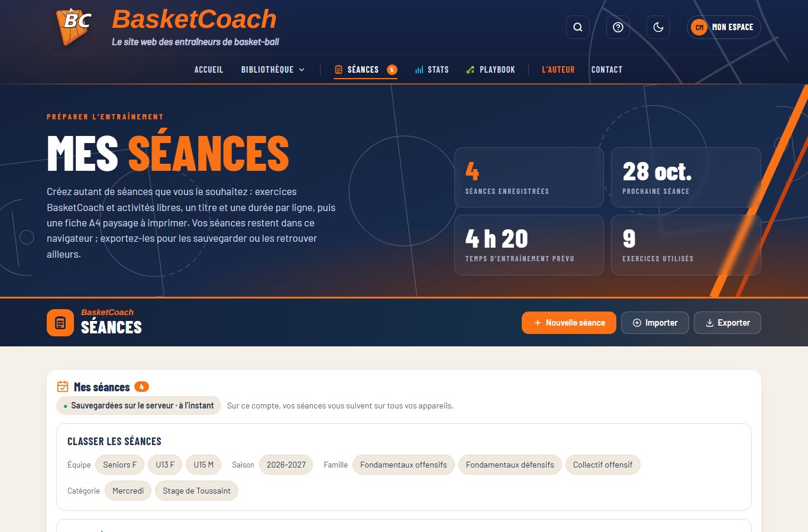Click the Classer les séances heading

[x=114, y=442]
